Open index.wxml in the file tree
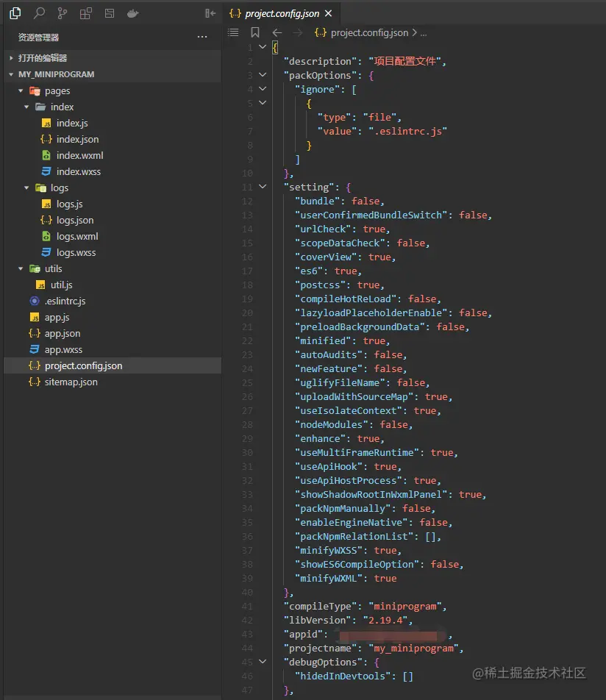This screenshot has width=606, height=700. point(79,156)
